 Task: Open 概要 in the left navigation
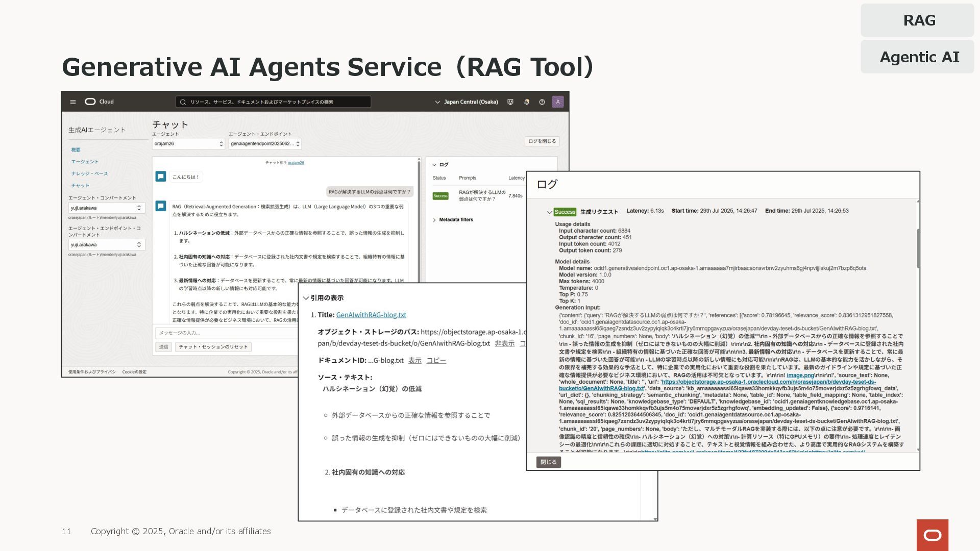[76, 150]
